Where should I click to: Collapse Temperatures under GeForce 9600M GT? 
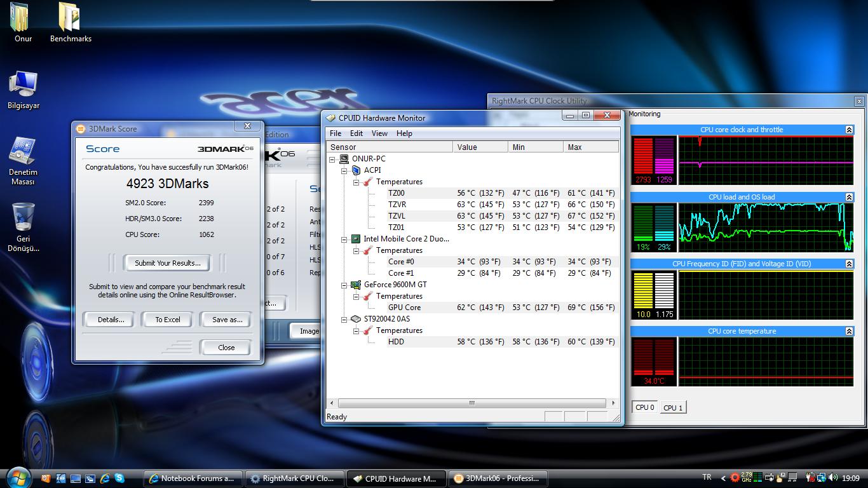(356, 296)
